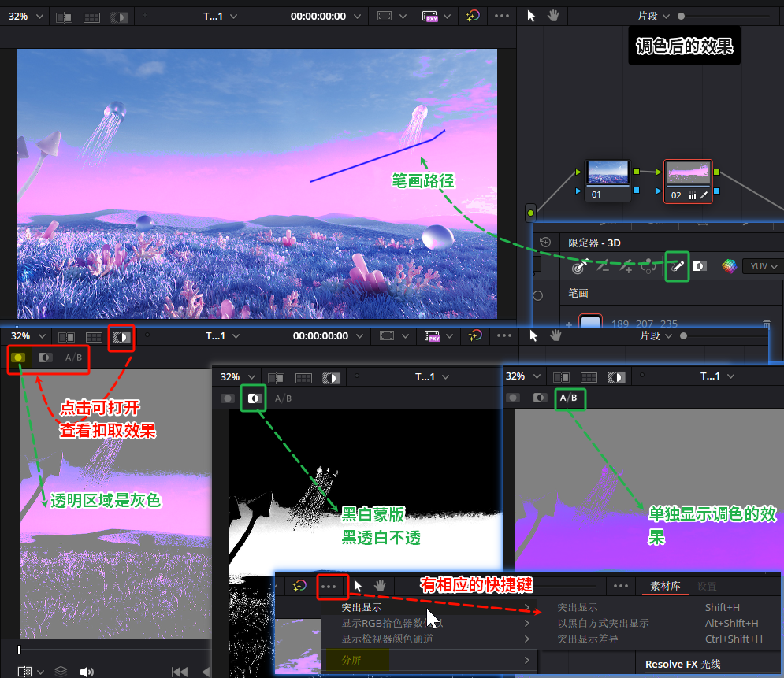
Task: Enable A/B highlight in the lower-left viewer
Action: tap(73, 358)
